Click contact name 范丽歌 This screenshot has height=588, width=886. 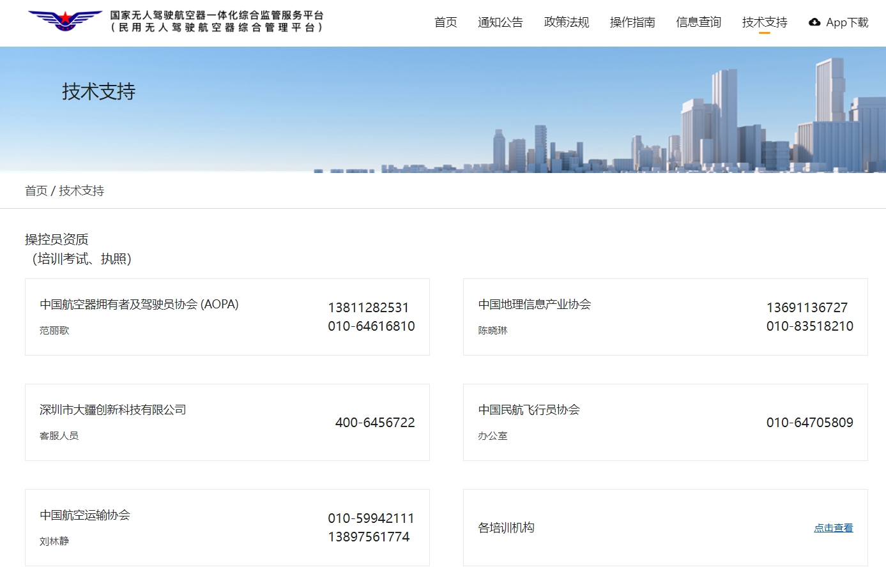[54, 331]
